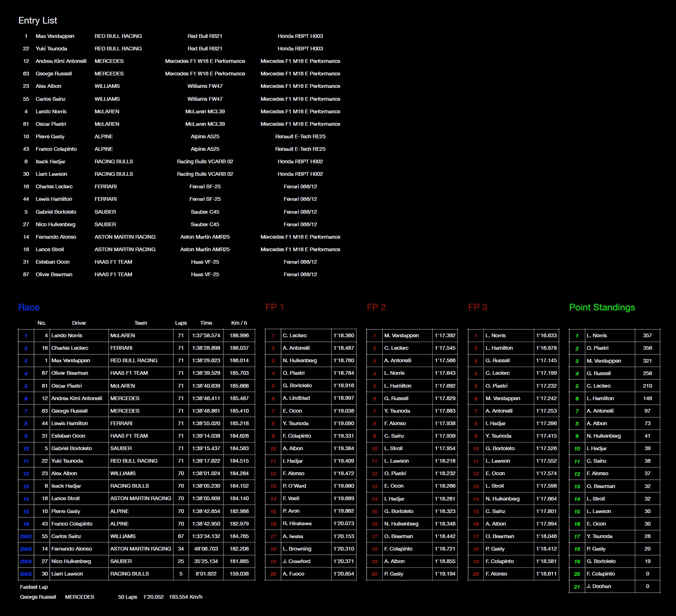
Task: Open the FP 1 section heading
Action: (275, 307)
